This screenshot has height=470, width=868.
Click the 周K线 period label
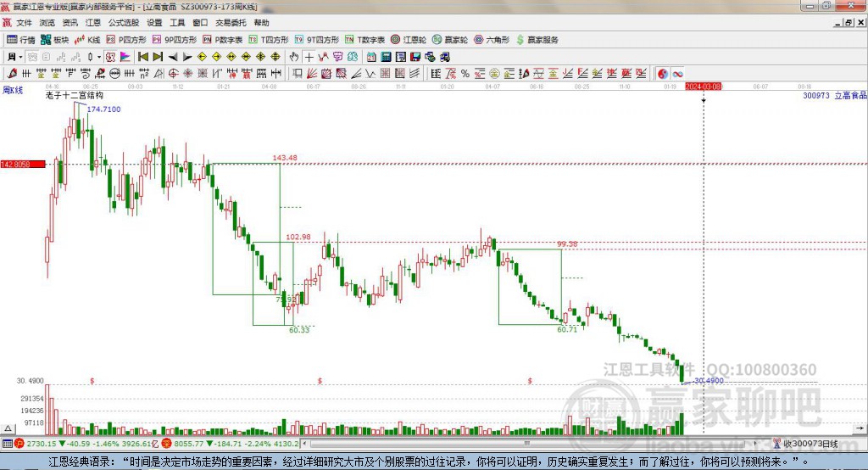pos(13,90)
